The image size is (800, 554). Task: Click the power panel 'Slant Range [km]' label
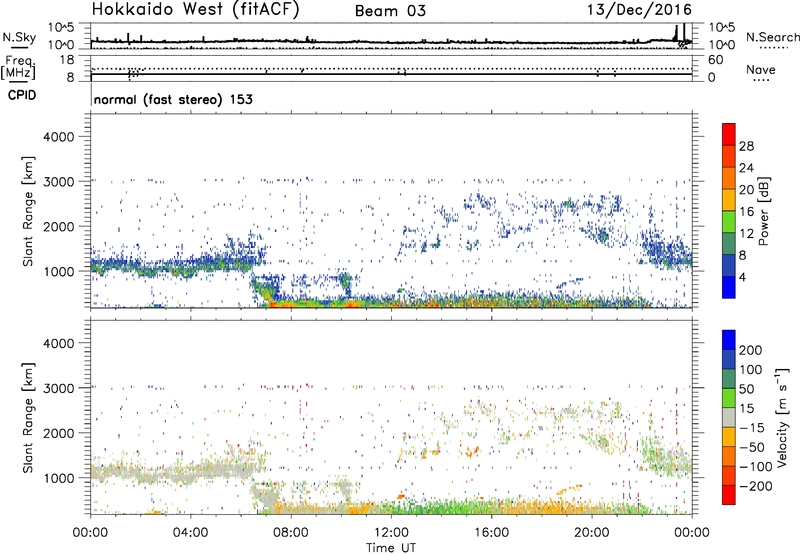(x=28, y=211)
